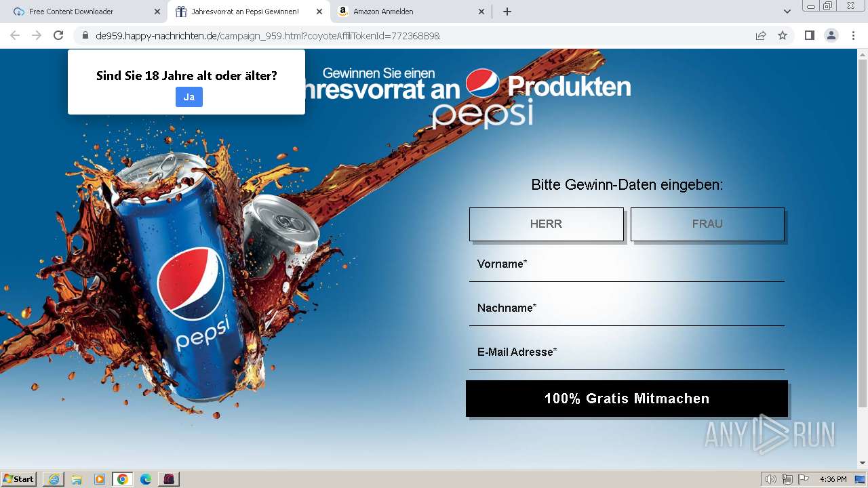The image size is (868, 488).
Task: Confirm age by clicking Ja
Action: coord(189,97)
